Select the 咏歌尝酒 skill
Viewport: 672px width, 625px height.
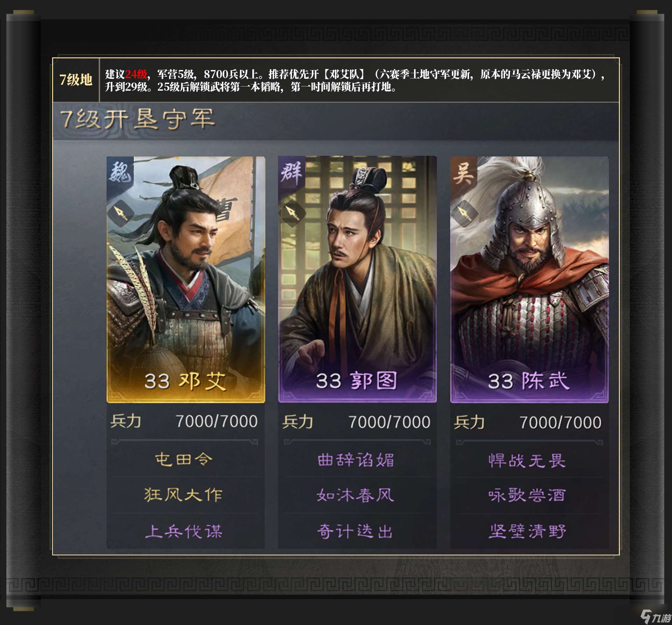pyautogui.click(x=527, y=495)
